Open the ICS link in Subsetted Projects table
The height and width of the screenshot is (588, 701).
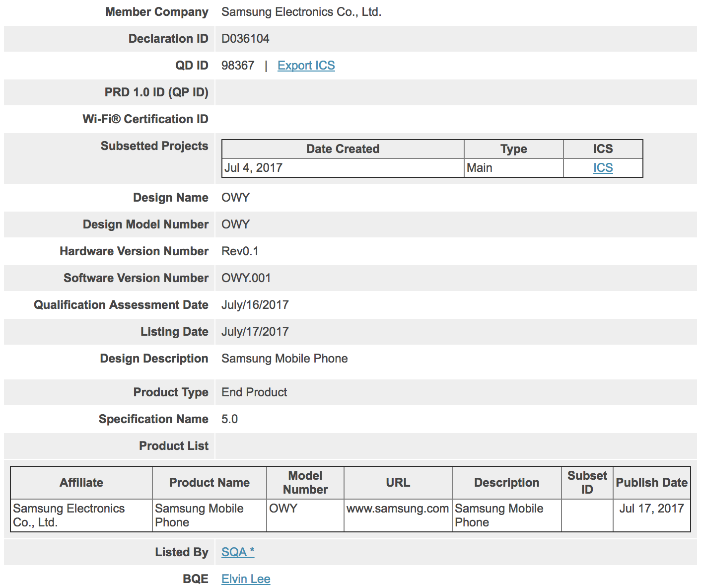tap(603, 168)
